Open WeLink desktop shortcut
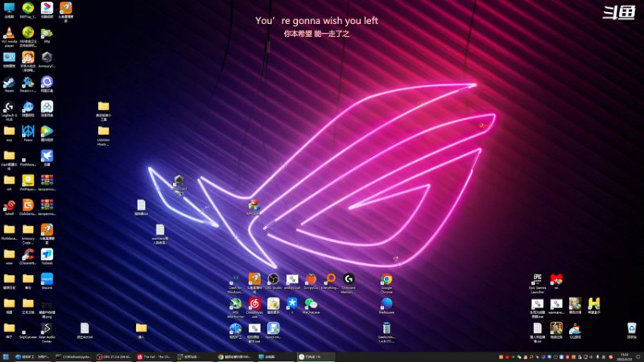This screenshot has width=644, height=362. click(x=47, y=282)
